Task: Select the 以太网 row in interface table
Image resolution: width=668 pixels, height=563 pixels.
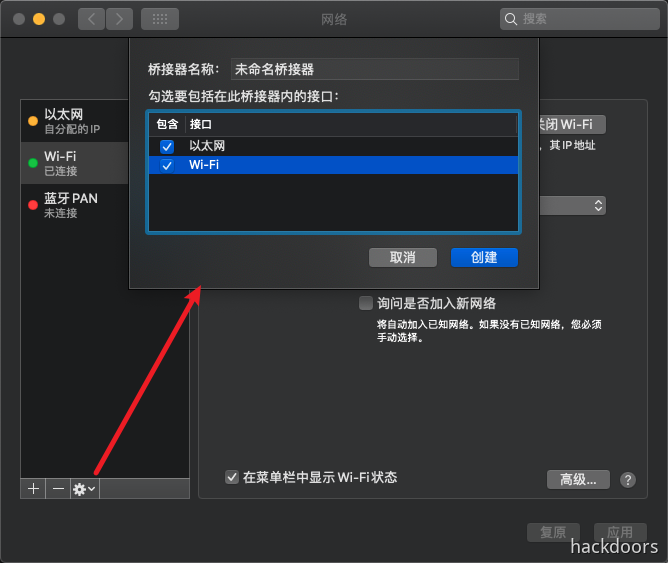Action: (333, 146)
